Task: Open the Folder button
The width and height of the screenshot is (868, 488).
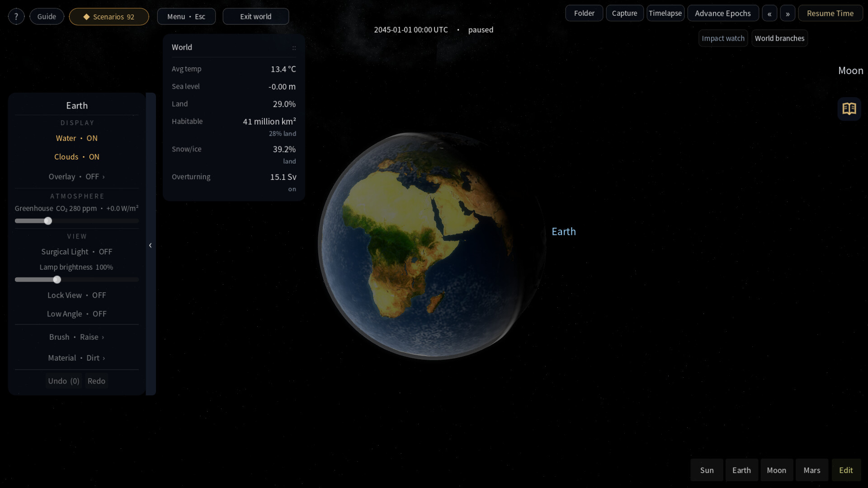Action: coord(584,14)
